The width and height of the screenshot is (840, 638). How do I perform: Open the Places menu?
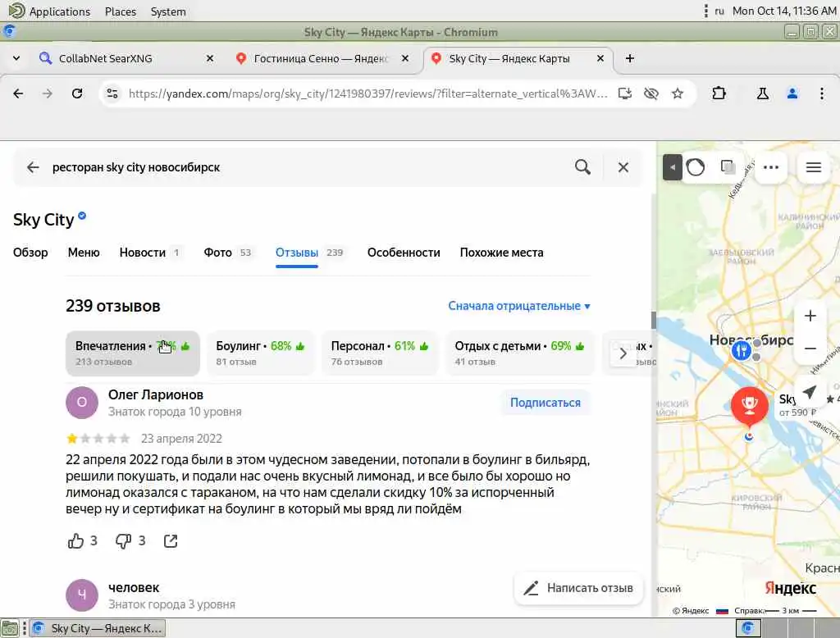pos(121,11)
